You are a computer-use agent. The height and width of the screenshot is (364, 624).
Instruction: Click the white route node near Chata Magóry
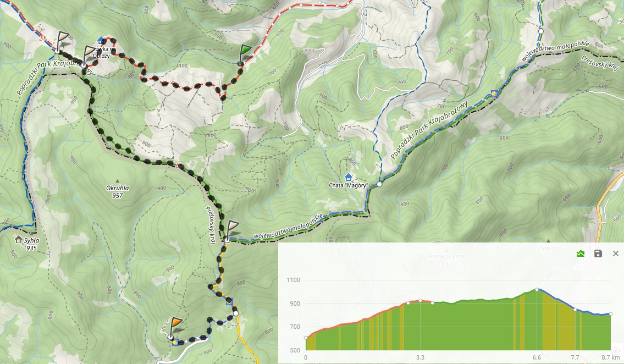pyautogui.click(x=380, y=184)
